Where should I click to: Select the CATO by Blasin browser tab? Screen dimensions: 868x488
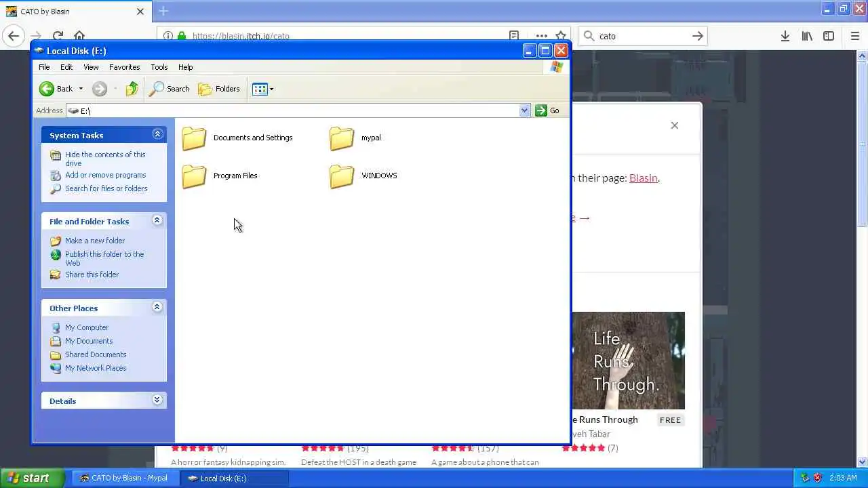[x=76, y=12]
